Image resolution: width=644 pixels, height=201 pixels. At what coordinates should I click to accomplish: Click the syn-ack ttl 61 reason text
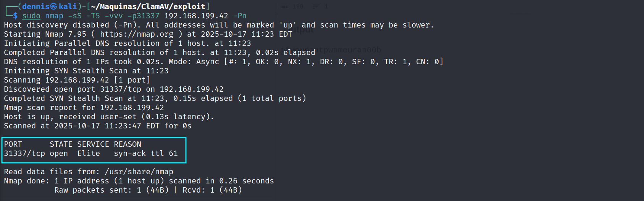[x=146, y=153]
